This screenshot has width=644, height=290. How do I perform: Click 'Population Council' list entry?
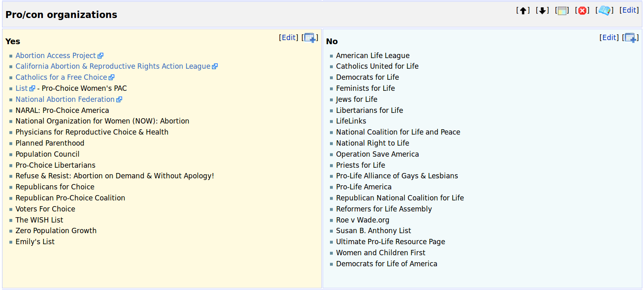pyautogui.click(x=47, y=154)
